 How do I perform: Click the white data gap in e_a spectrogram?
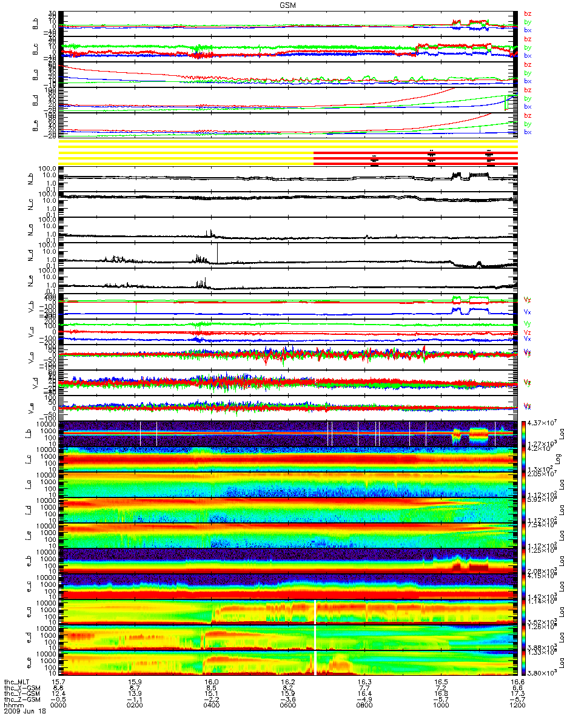pyautogui.click(x=315, y=612)
